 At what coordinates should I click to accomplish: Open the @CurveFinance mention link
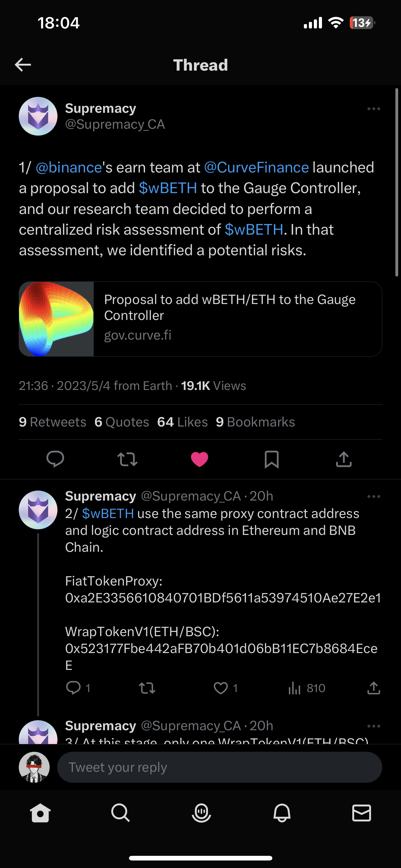pos(256,167)
